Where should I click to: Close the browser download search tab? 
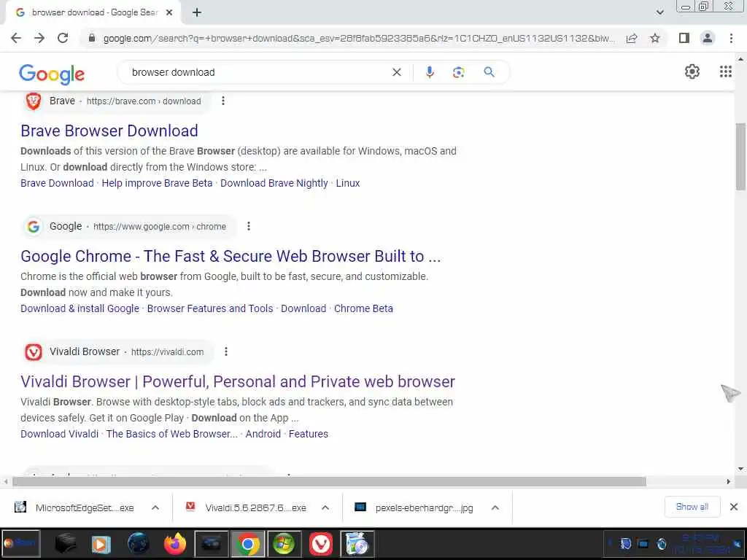pos(169,12)
